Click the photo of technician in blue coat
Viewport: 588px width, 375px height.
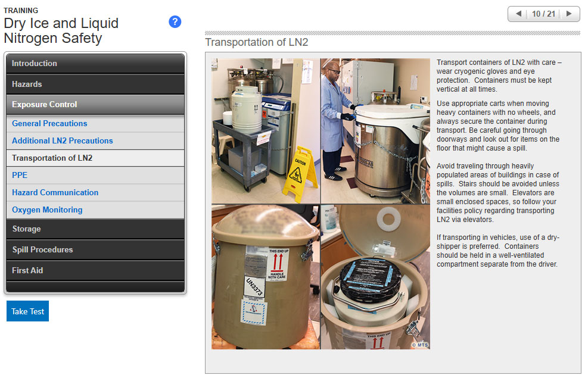[x=375, y=131]
